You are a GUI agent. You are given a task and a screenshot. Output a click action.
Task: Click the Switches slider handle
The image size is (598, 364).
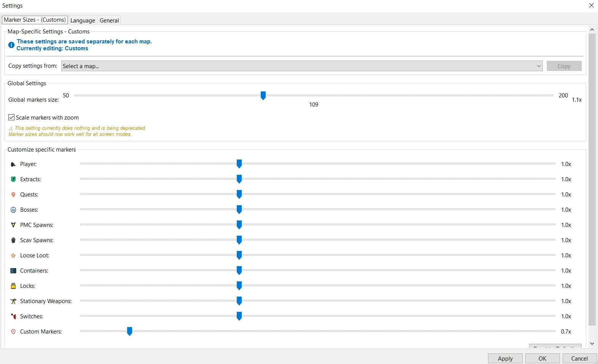tap(239, 316)
